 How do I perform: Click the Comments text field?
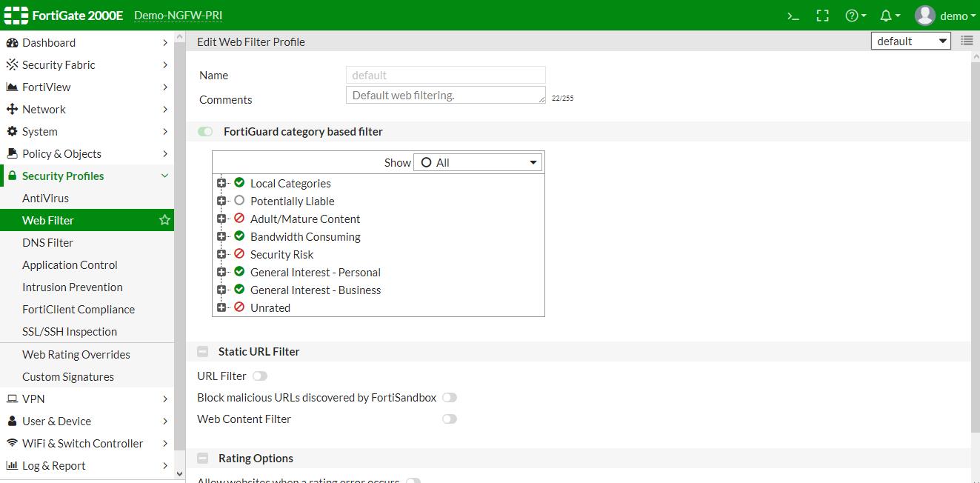[445, 96]
